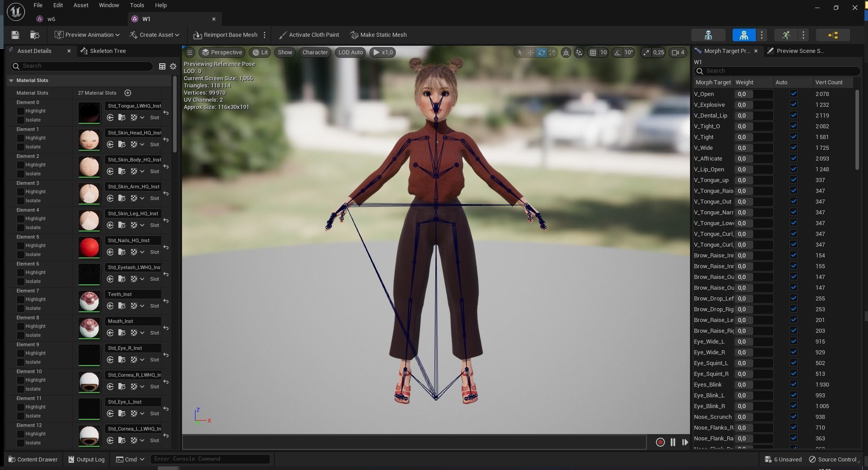
Task: Adjust the Eye_Wide_L weight value slider
Action: tap(754, 342)
